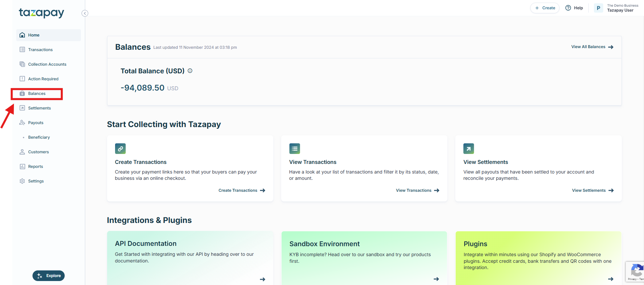644x285 pixels.
Task: Click the Home icon in sidebar
Action: click(x=22, y=35)
